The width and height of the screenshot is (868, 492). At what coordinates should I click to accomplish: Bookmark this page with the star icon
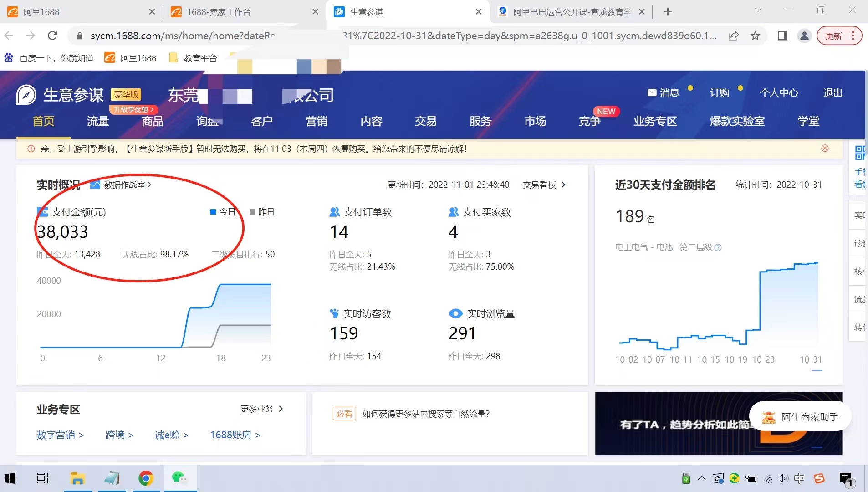pyautogui.click(x=756, y=36)
